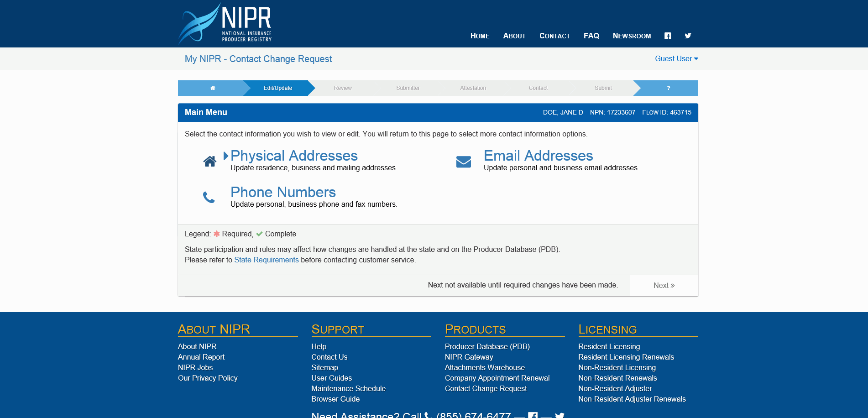Expand the Guest User dropdown
This screenshot has height=418, width=868.
676,58
